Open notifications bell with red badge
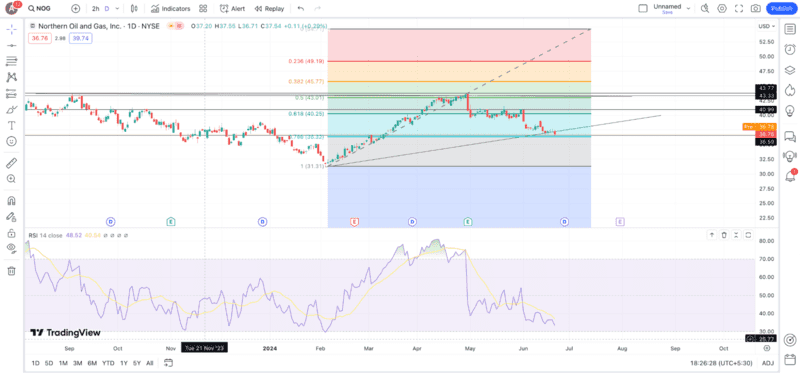800x373 pixels. (790, 176)
